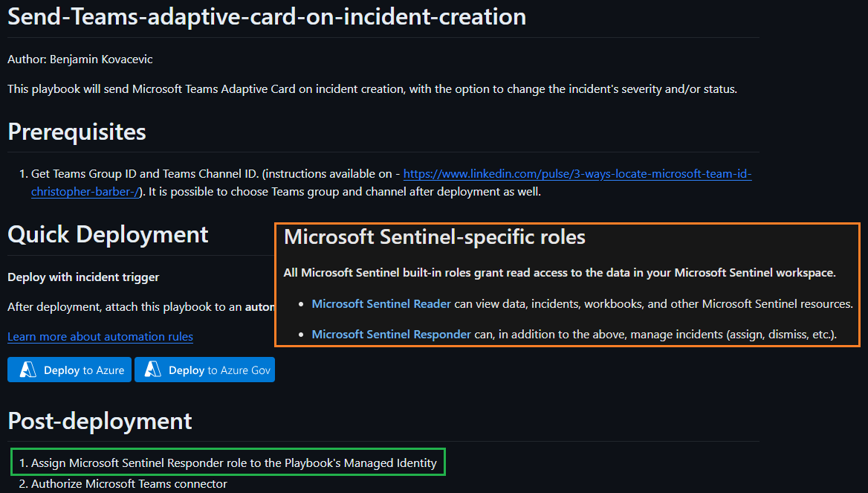The width and height of the screenshot is (868, 493).
Task: Click the playbook description paragraph
Action: [x=372, y=89]
